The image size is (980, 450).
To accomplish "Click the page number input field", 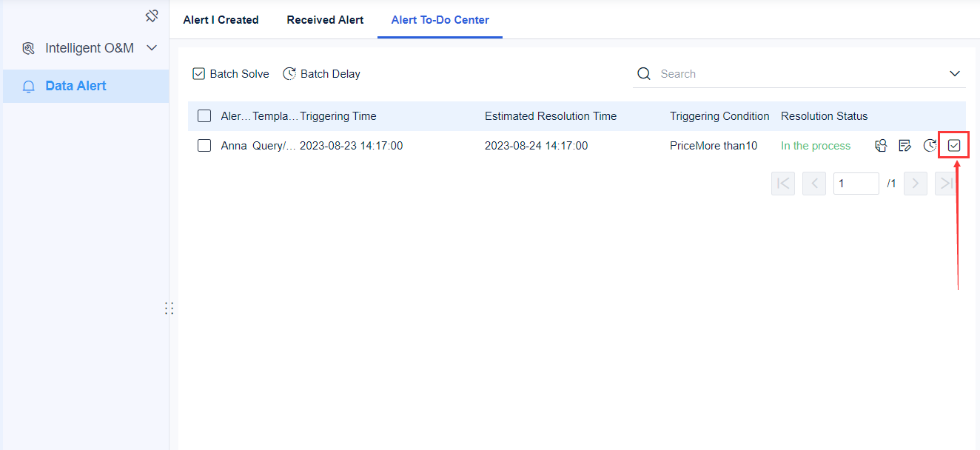I will tap(856, 183).
